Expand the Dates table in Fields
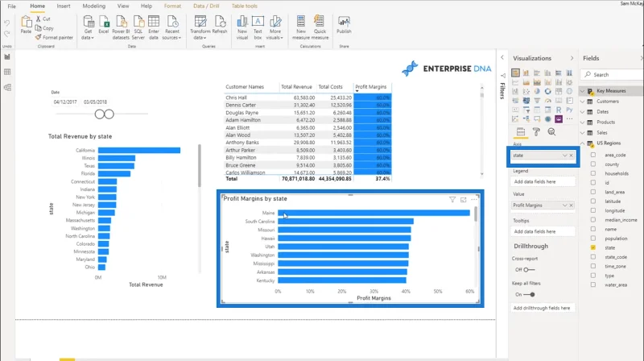Screen dimensions: 644x361 [582, 112]
